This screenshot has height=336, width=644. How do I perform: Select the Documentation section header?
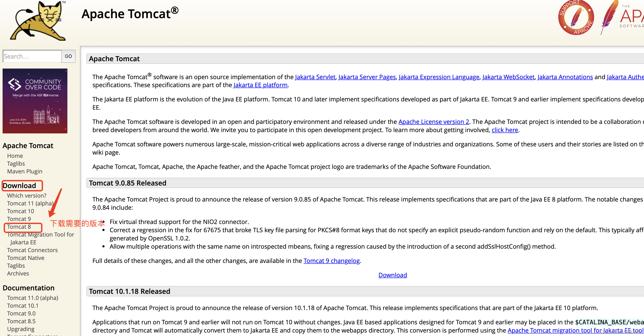tap(28, 287)
